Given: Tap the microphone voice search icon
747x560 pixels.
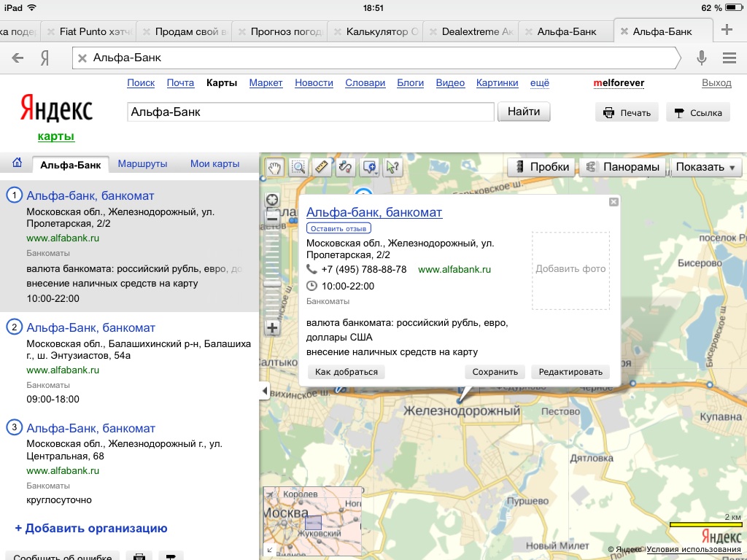Looking at the screenshot, I should pos(701,58).
